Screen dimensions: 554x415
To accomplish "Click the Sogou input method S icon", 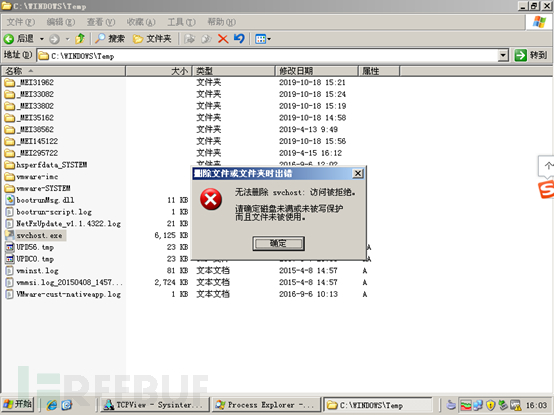I will (546, 190).
